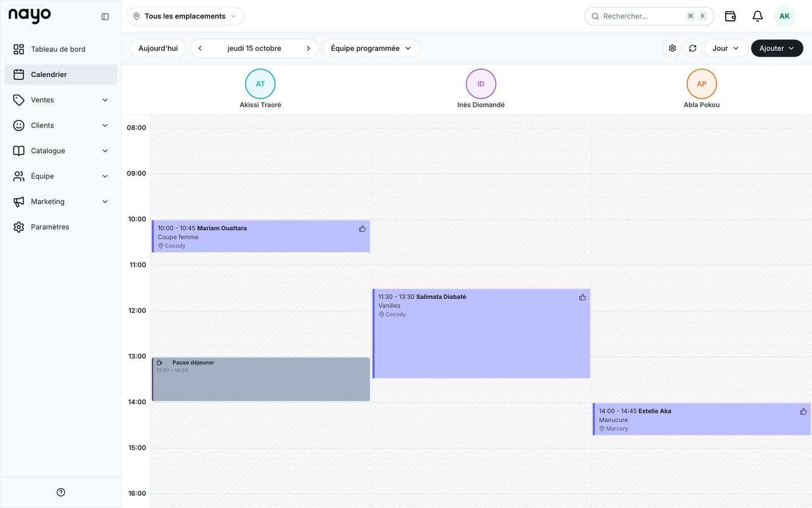This screenshot has width=812, height=508.
Task: Click the Ajouter button
Action: click(x=777, y=48)
